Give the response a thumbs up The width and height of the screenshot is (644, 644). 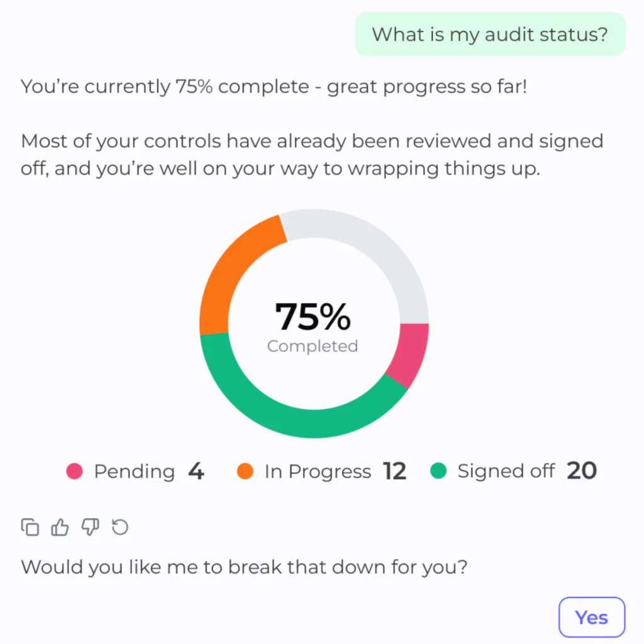pyautogui.click(x=60, y=527)
